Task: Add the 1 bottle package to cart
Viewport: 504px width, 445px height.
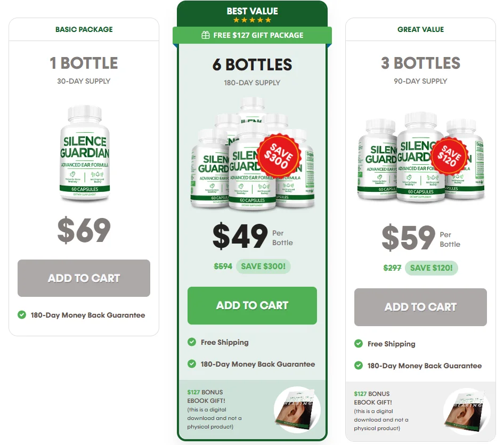Action: coord(84,278)
